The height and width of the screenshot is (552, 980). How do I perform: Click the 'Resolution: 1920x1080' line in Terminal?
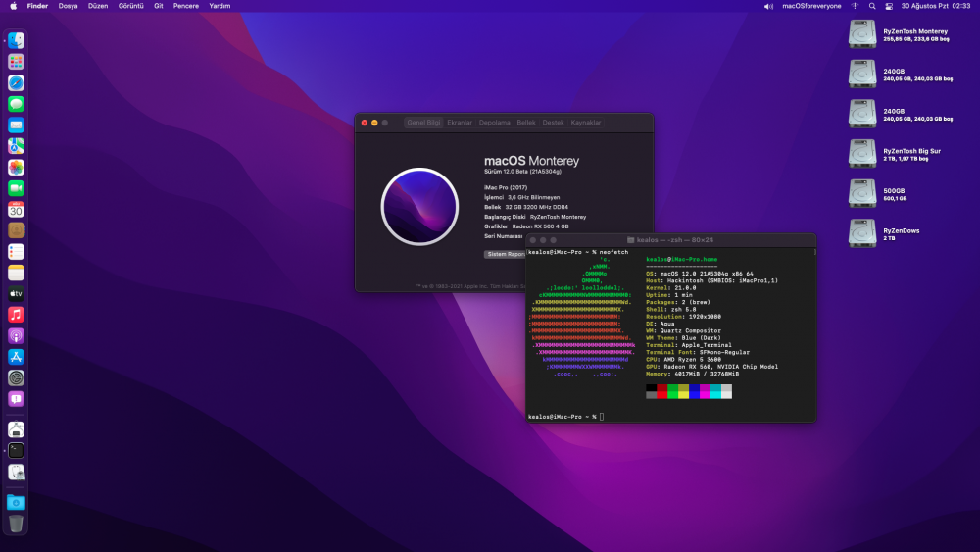tap(683, 317)
